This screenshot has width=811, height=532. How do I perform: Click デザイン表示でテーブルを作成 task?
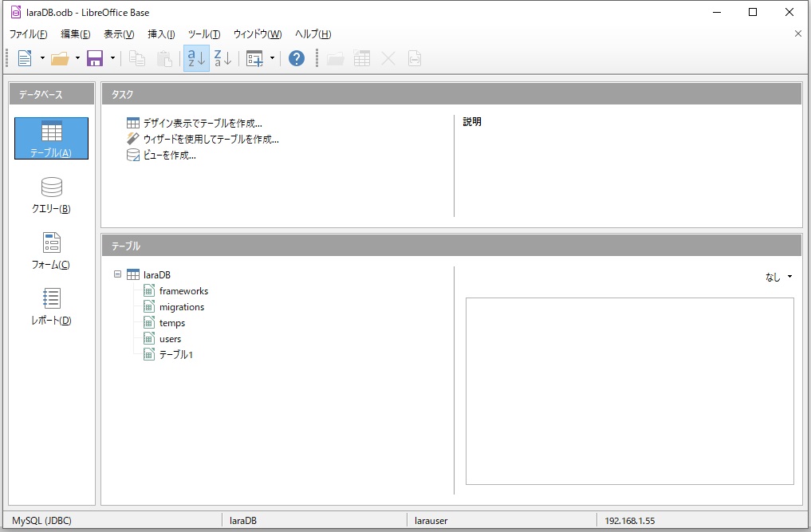click(x=202, y=123)
